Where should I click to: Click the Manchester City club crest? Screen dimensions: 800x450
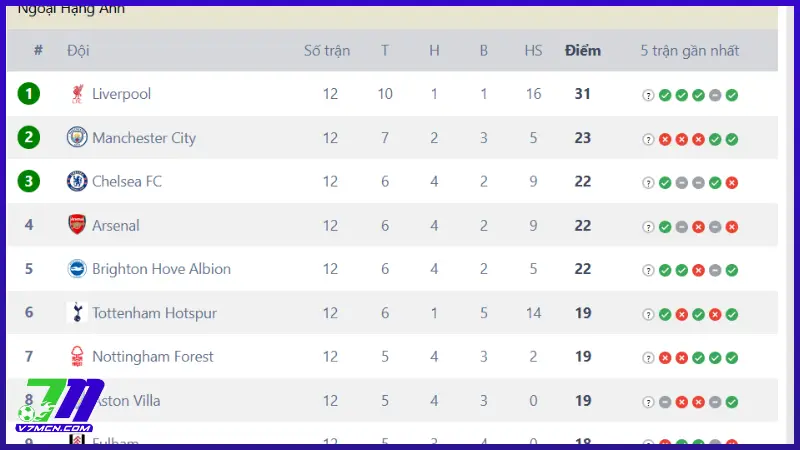click(x=77, y=138)
